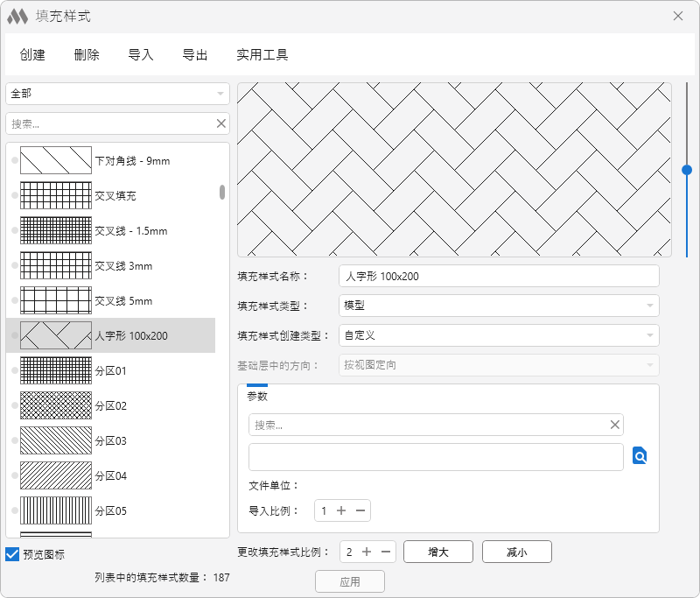Click plus to increase import scale
Viewport: 700px width, 598px height.
coord(341,510)
